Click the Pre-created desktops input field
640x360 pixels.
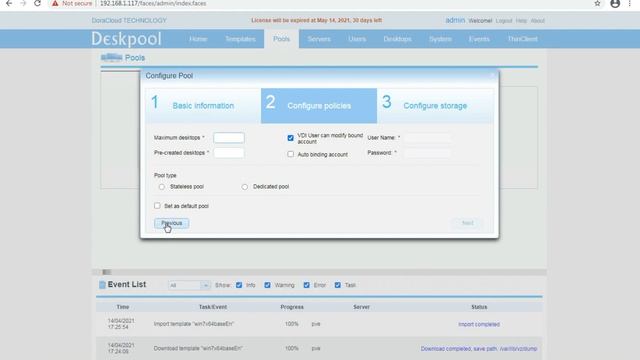tap(229, 153)
